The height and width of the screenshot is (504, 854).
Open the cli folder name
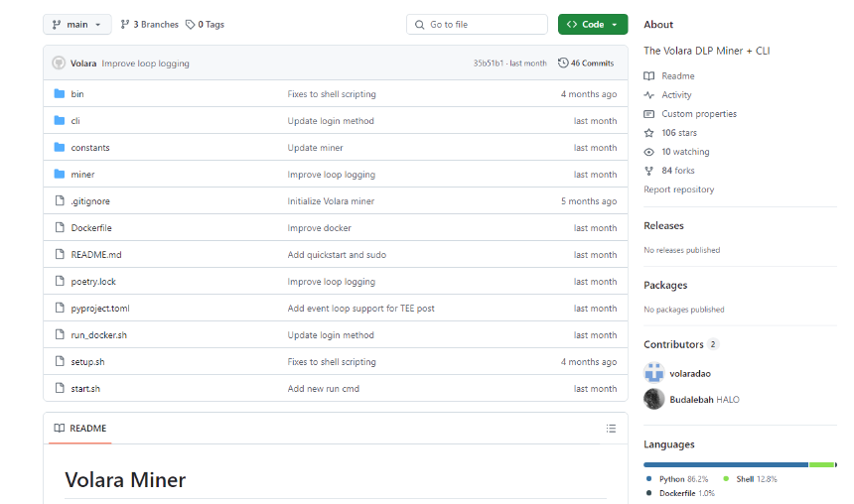(75, 121)
